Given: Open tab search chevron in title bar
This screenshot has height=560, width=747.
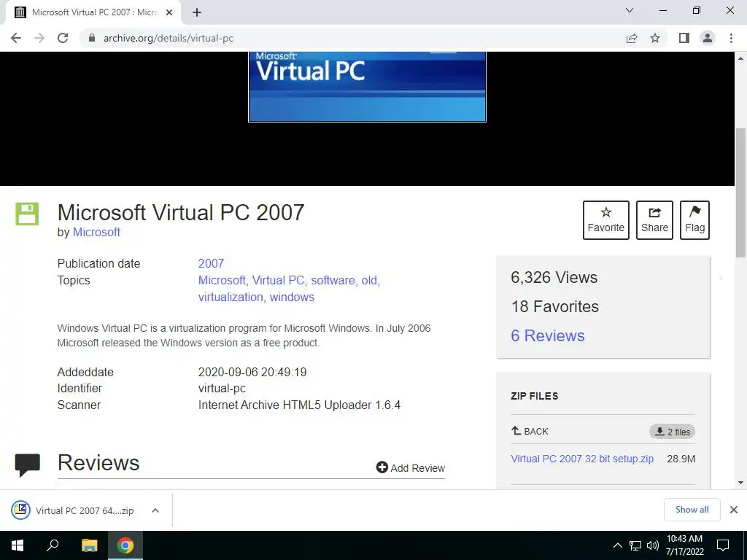Looking at the screenshot, I should 630,10.
